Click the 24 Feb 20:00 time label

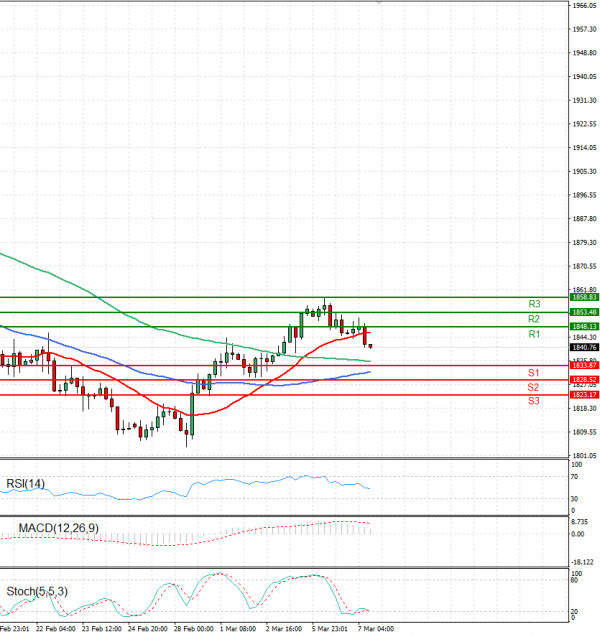pos(147,629)
